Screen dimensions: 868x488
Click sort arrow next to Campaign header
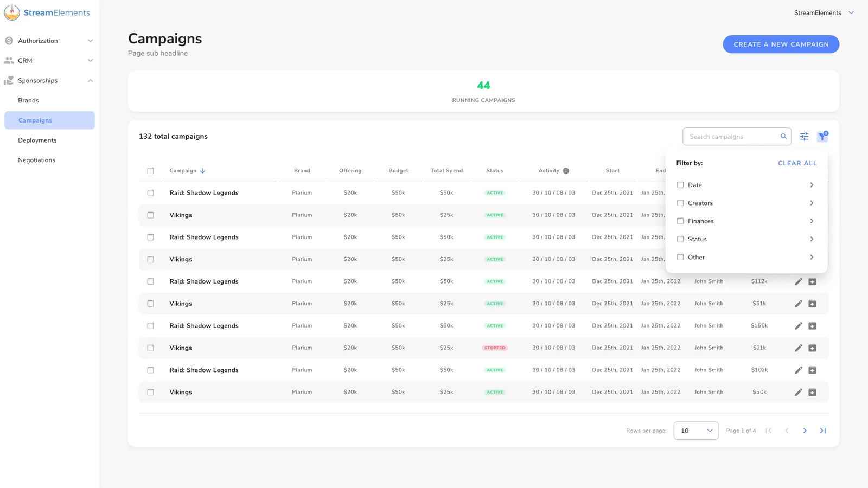pos(202,171)
